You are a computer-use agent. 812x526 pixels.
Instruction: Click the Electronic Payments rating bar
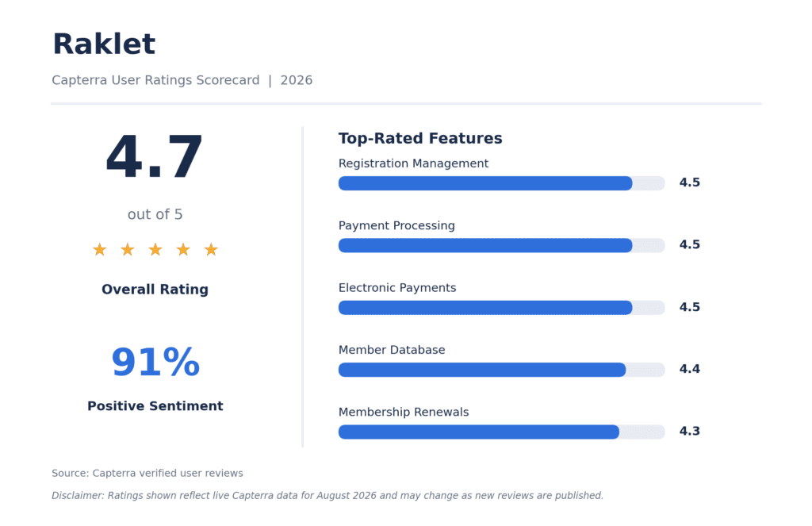click(x=501, y=307)
